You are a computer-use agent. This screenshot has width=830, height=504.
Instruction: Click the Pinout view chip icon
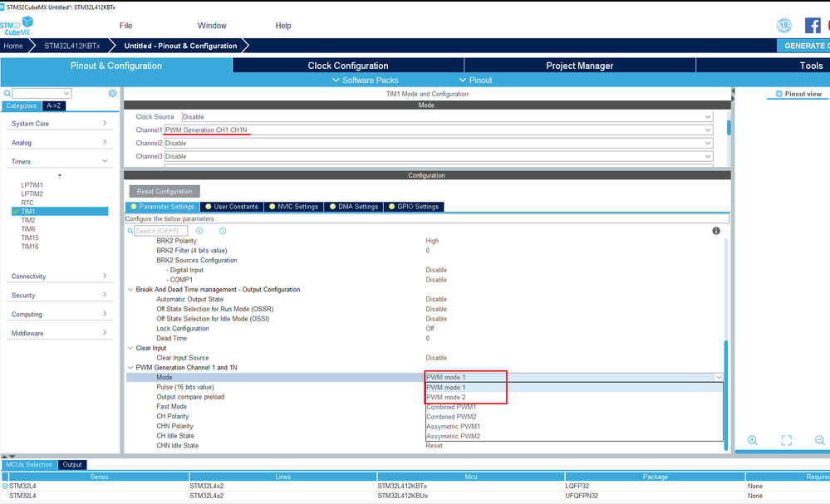(x=779, y=94)
